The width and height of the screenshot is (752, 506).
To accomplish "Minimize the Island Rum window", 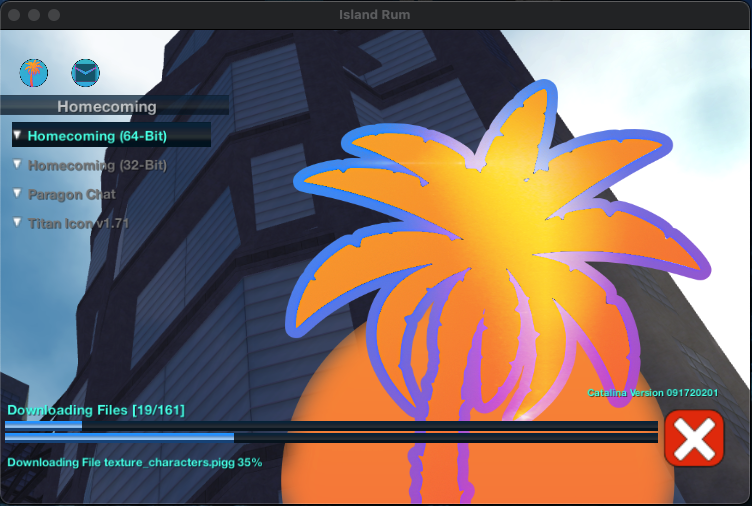I will (x=34, y=15).
